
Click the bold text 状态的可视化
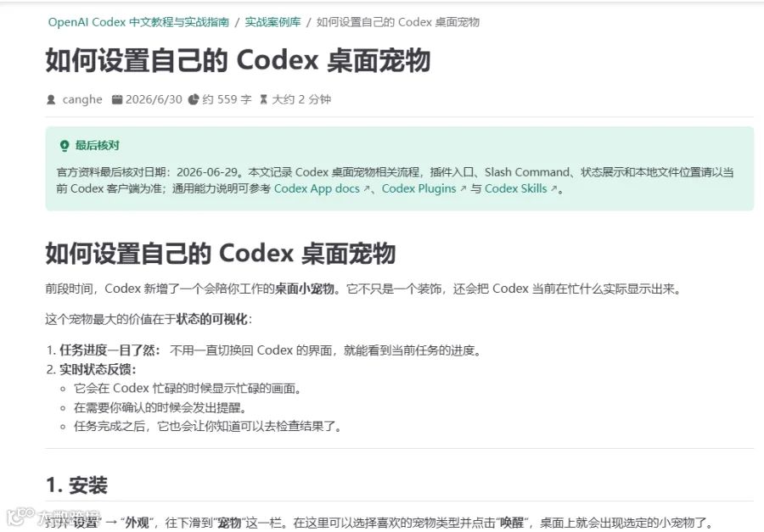coord(211,319)
